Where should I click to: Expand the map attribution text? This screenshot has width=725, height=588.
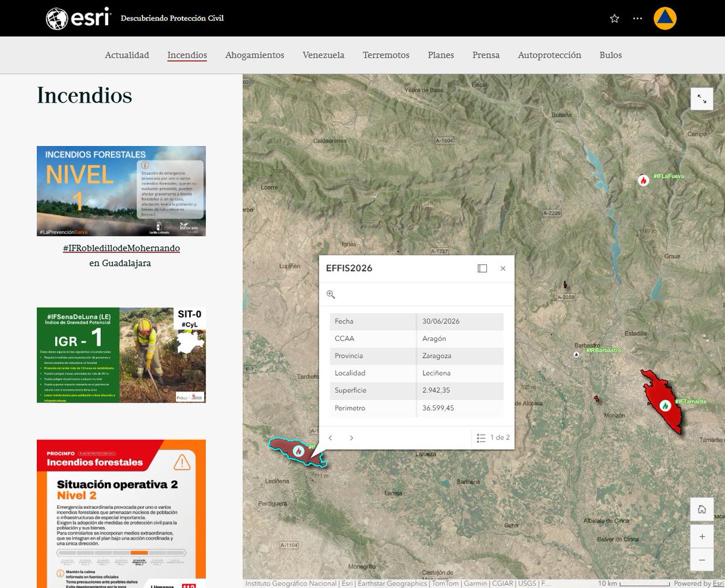398,583
